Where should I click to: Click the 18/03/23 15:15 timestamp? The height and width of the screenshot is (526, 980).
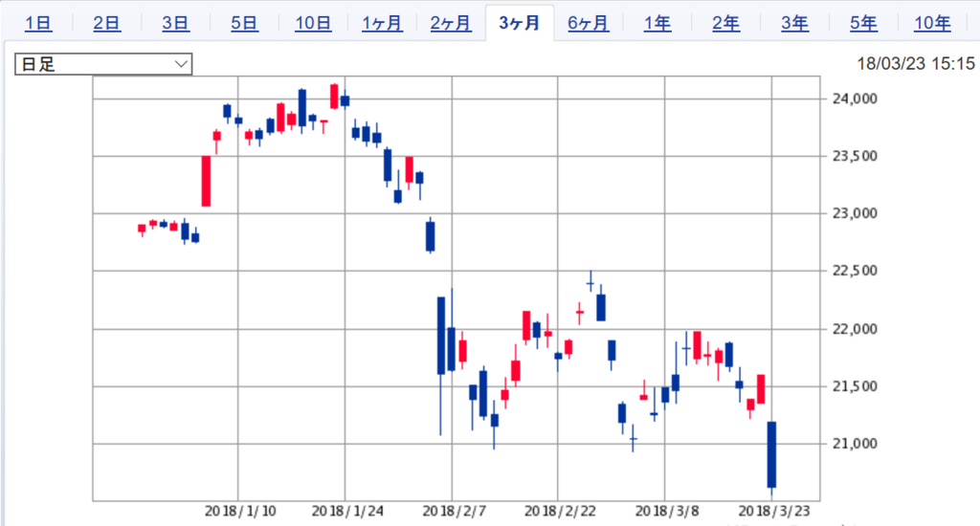(916, 64)
